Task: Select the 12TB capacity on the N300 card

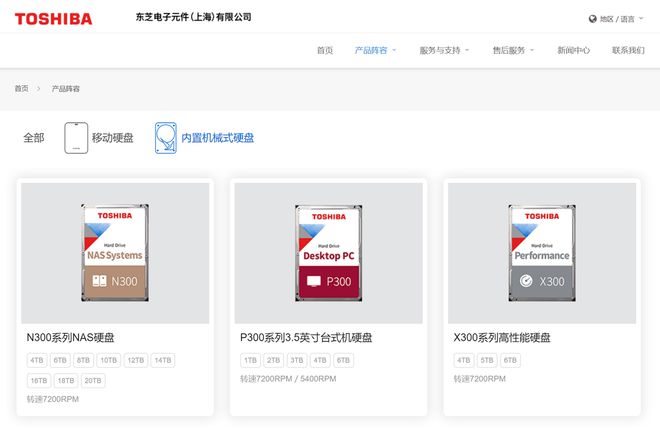Action: (x=136, y=361)
